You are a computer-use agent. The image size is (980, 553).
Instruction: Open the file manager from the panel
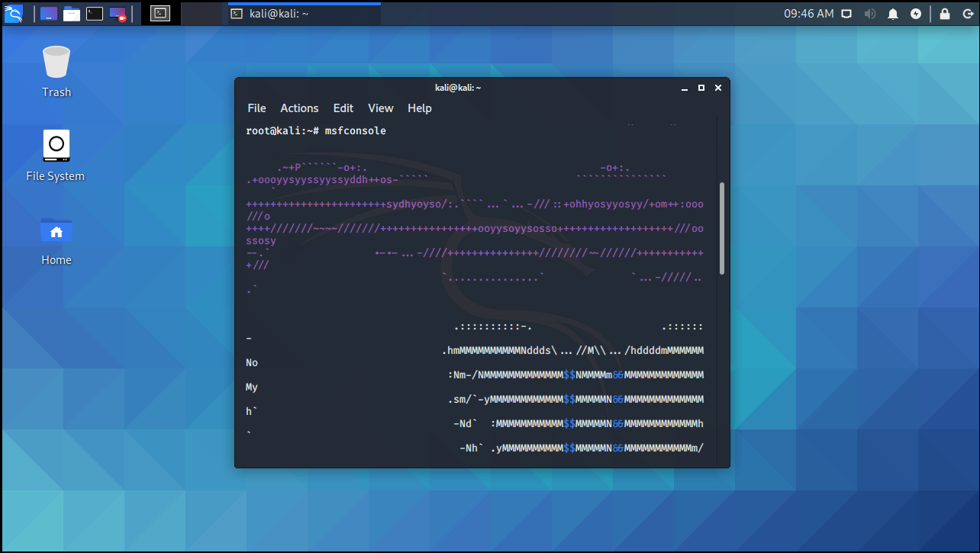coord(72,13)
